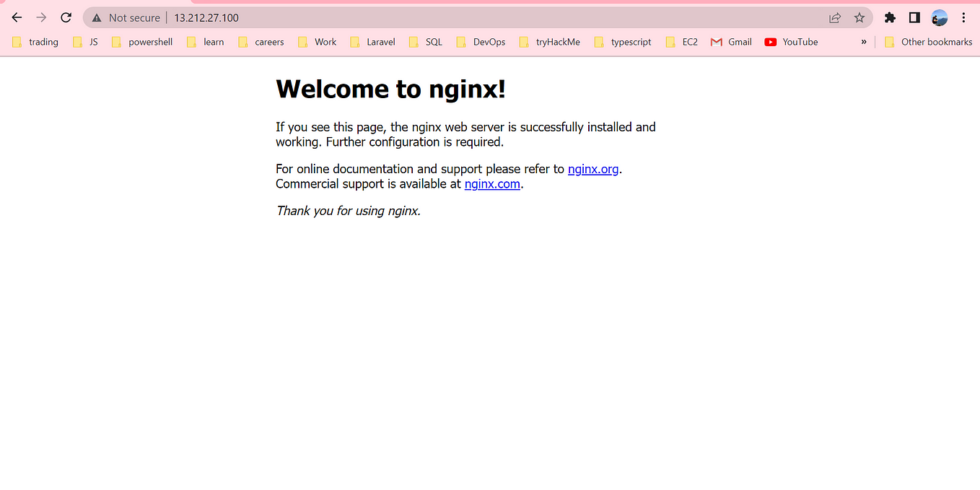Click the Not secure label text
Viewport: 980px width, 490px height.
tap(134, 18)
